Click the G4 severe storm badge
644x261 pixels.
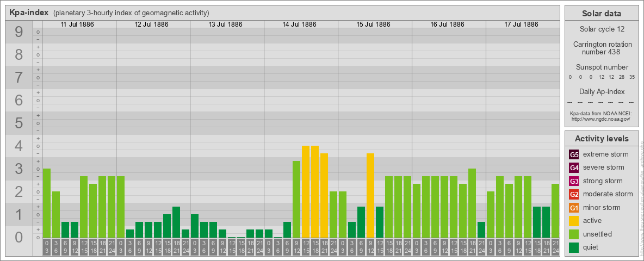click(x=574, y=167)
